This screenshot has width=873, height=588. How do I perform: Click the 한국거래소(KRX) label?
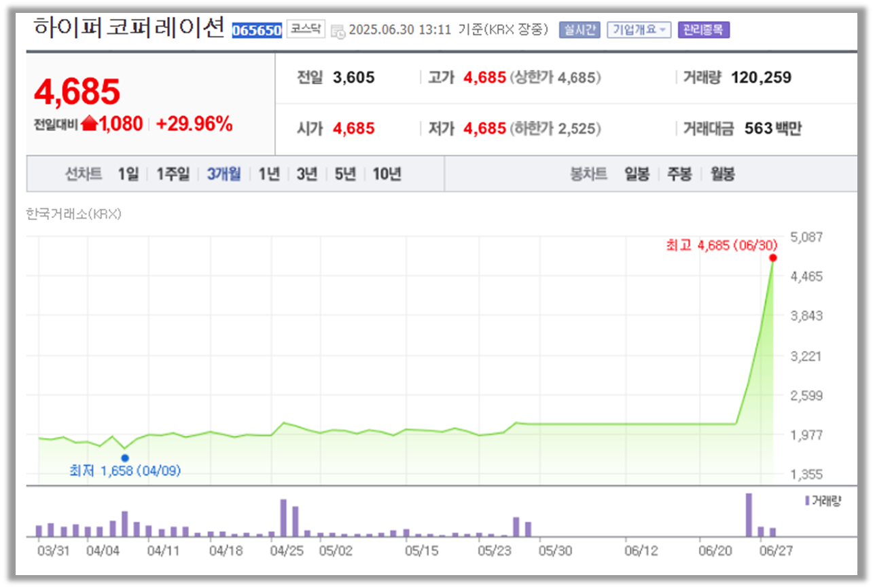tap(73, 214)
